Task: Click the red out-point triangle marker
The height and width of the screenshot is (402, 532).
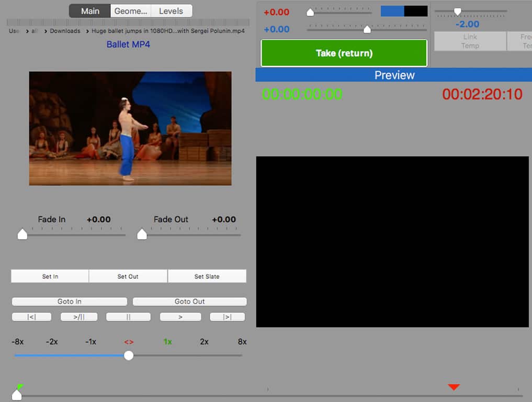Action: (454, 387)
